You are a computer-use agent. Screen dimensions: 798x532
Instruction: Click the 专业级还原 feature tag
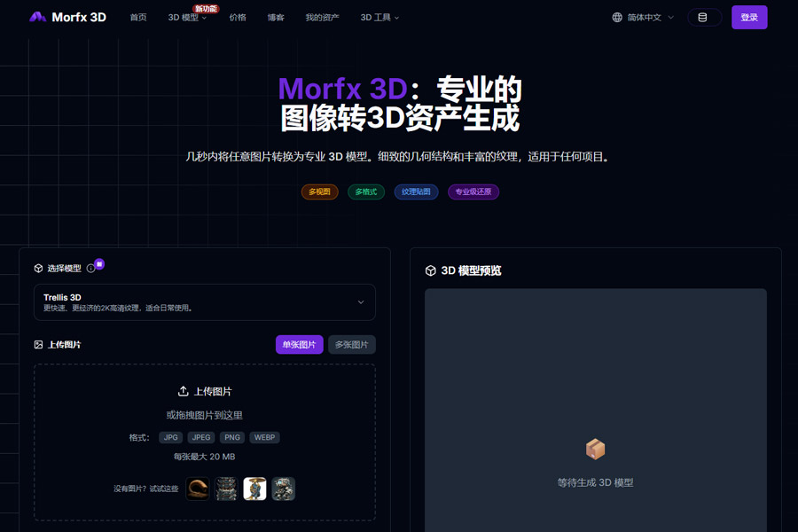pos(473,192)
